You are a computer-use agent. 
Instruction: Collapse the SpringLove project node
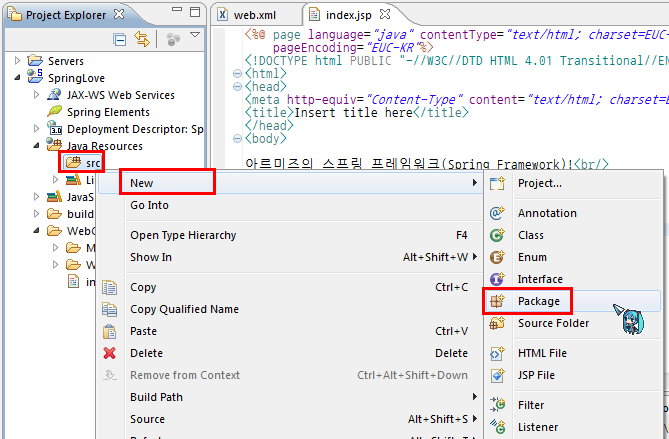coord(17,78)
